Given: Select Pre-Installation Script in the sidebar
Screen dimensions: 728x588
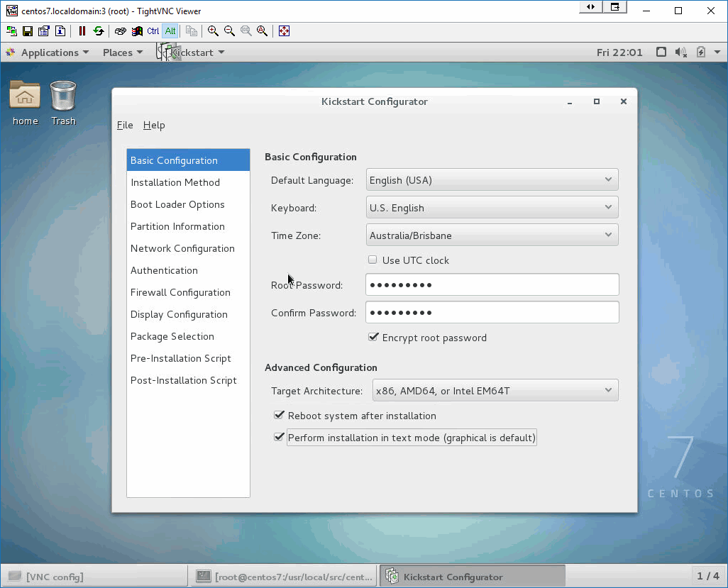Looking at the screenshot, I should tap(188, 358).
